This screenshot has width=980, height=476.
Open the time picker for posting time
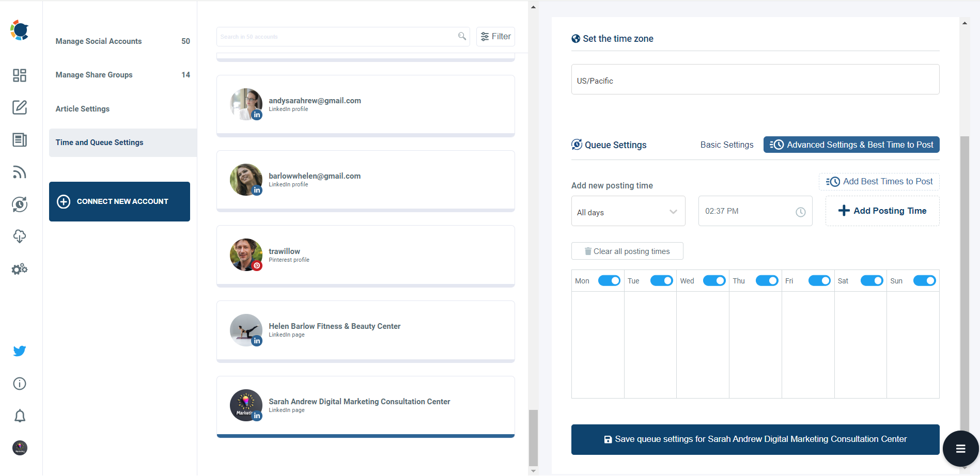[x=801, y=211]
